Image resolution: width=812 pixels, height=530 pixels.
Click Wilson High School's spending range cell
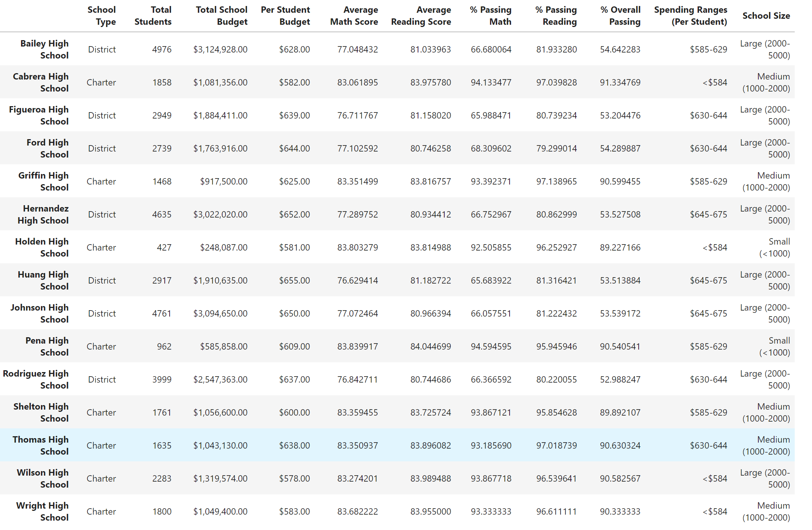pyautogui.click(x=714, y=479)
